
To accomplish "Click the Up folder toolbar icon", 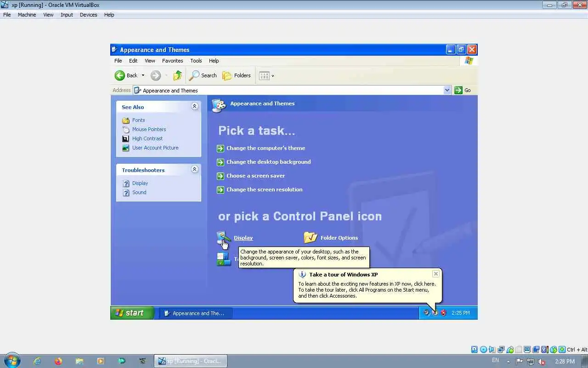I will (x=177, y=75).
